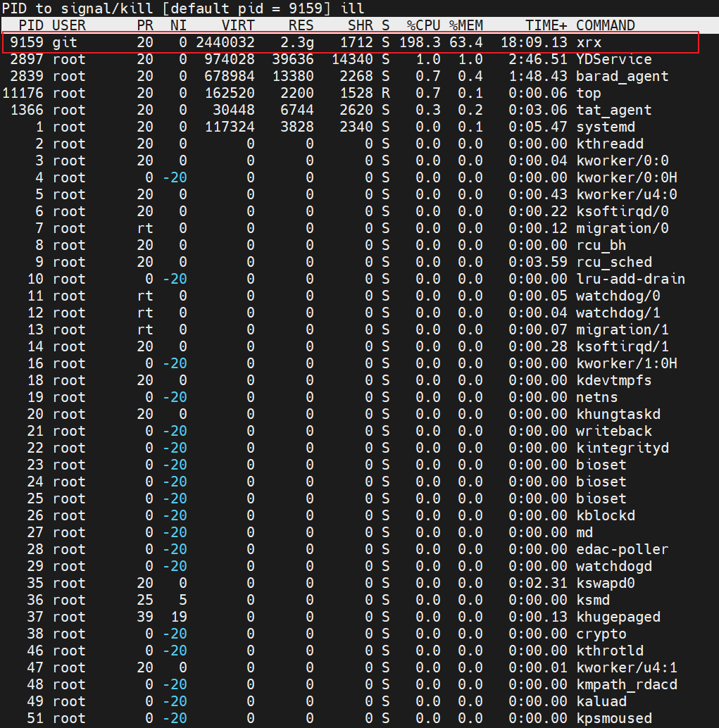
Task: Select the kblockd command
Action: coord(605,515)
